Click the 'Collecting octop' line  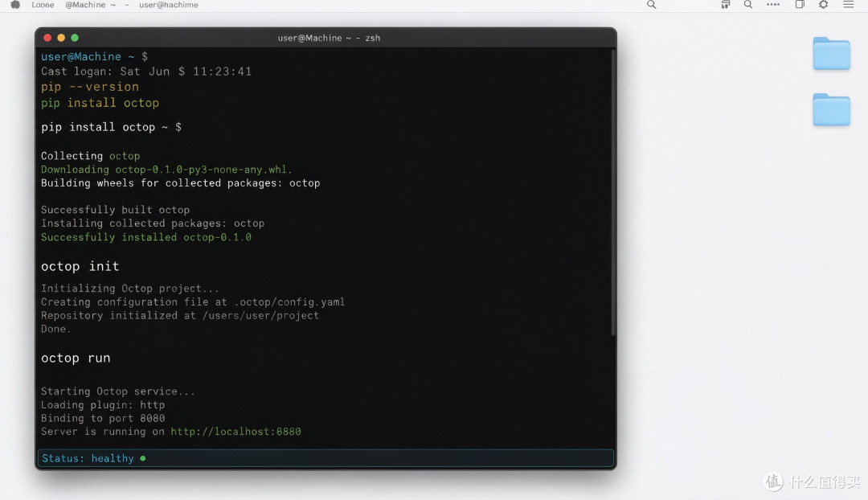click(90, 156)
